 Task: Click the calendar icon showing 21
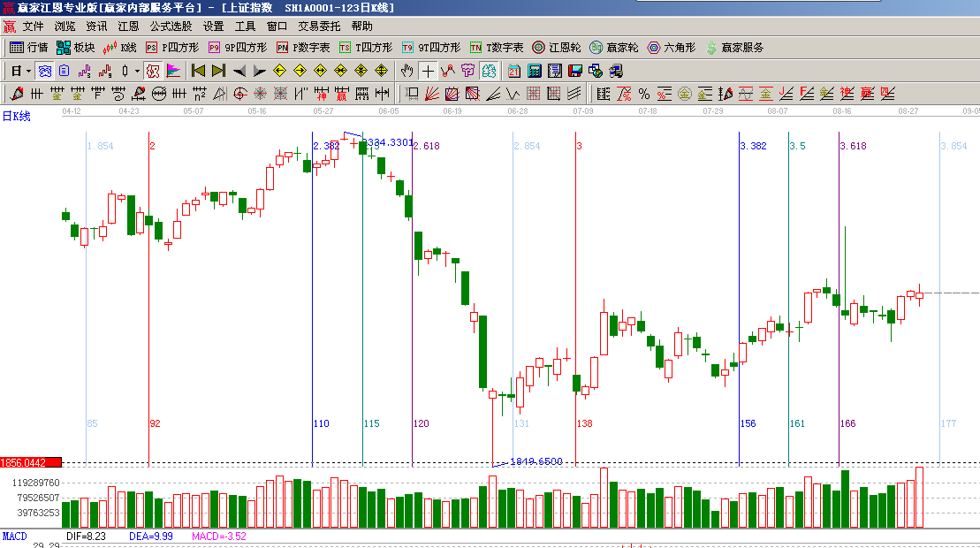[513, 71]
